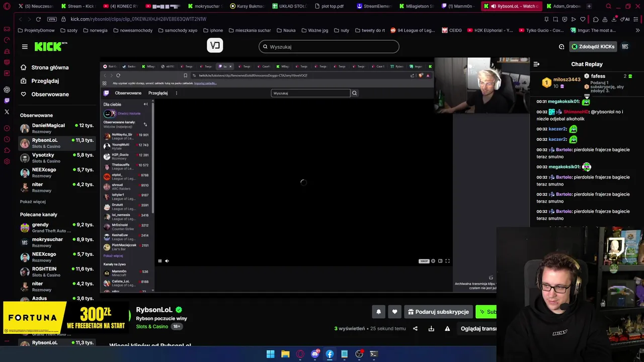Screen dimensions: 644x362
Task: Click the Zdobądź KICKs button
Action: 593,47
